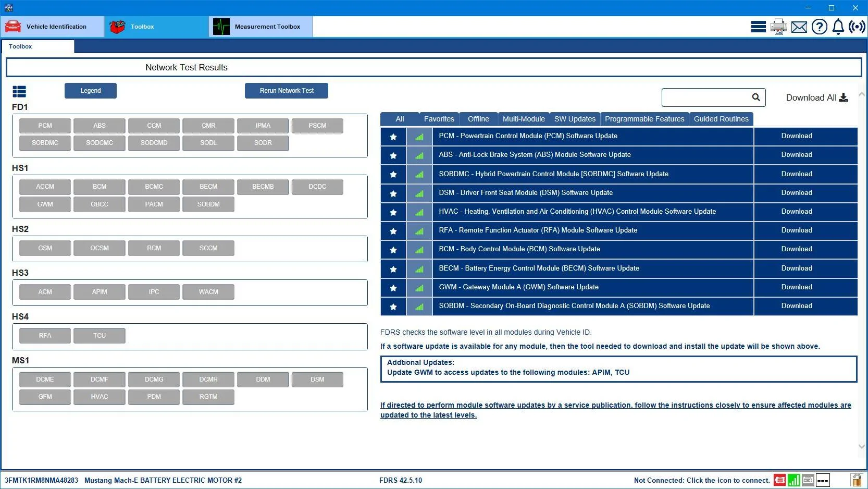Switch to the SW Updates filter tab
The height and width of the screenshot is (489, 868).
coord(575,119)
